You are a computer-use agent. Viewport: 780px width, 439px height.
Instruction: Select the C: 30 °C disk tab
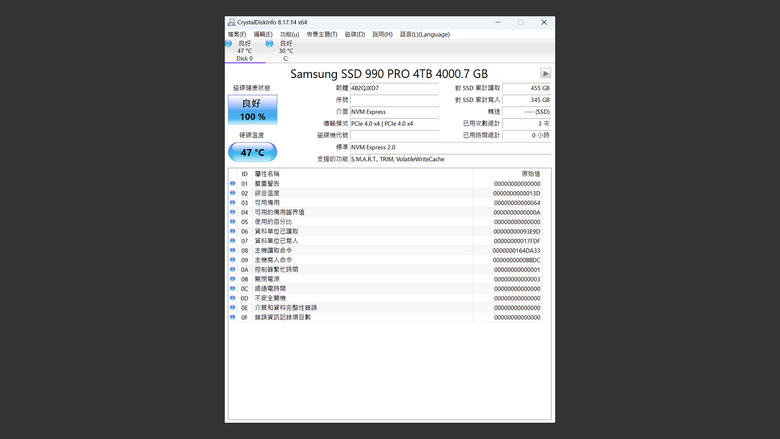[286, 51]
